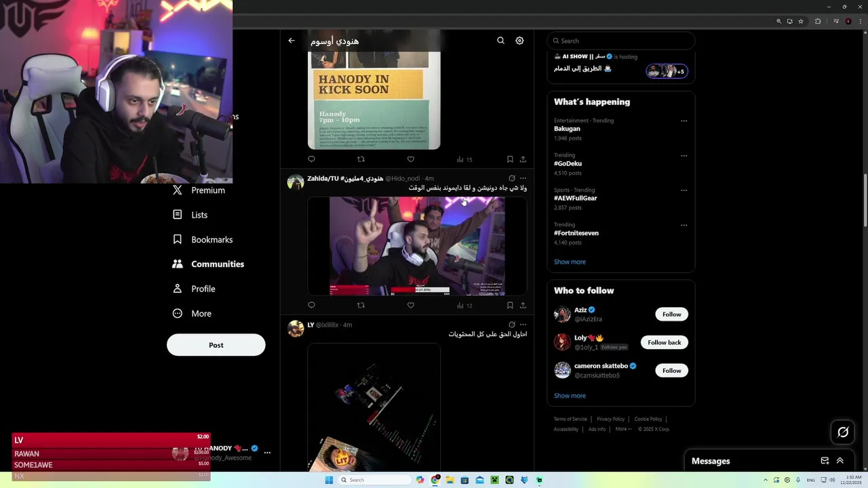868x488 pixels.
Task: Open Premium in the sidebar
Action: tap(199, 190)
